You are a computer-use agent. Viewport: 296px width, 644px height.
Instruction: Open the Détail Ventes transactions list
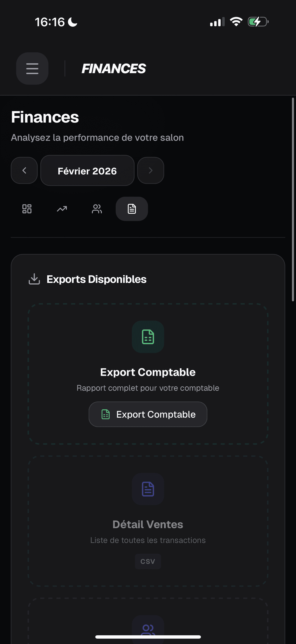point(148,524)
